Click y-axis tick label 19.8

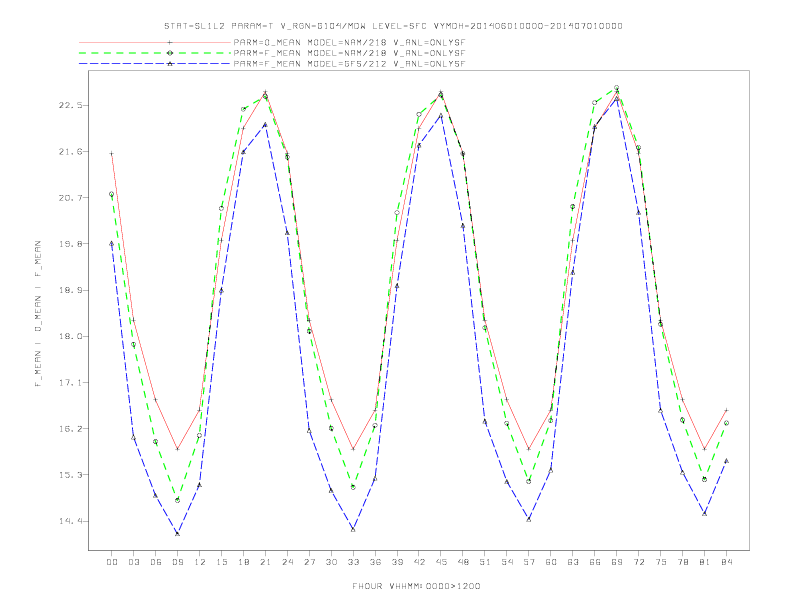[x=70, y=244]
